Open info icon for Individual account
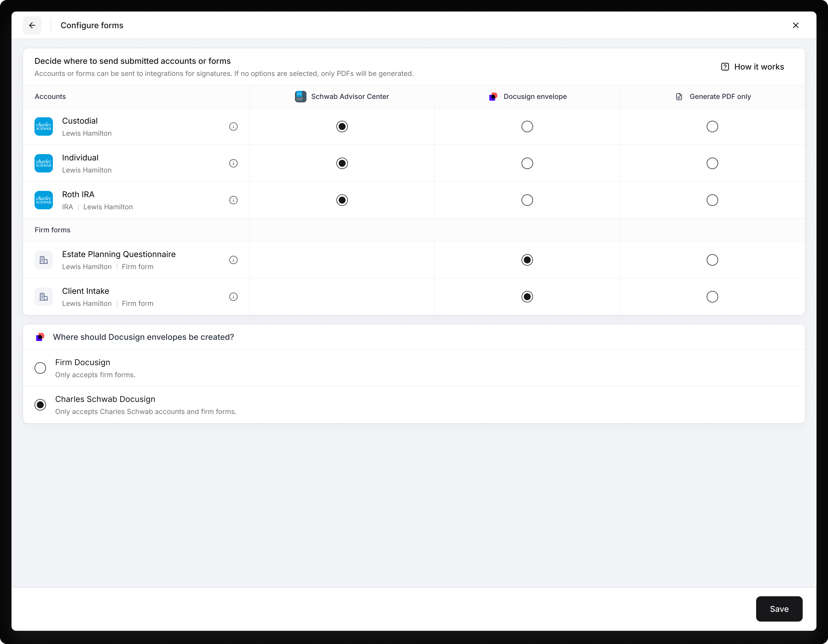828x644 pixels. click(x=233, y=163)
